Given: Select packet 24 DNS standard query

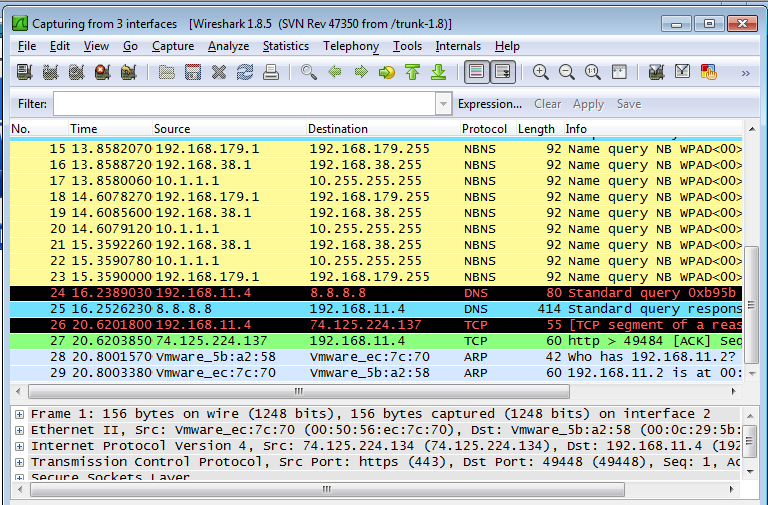Looking at the screenshot, I should click(376, 293).
